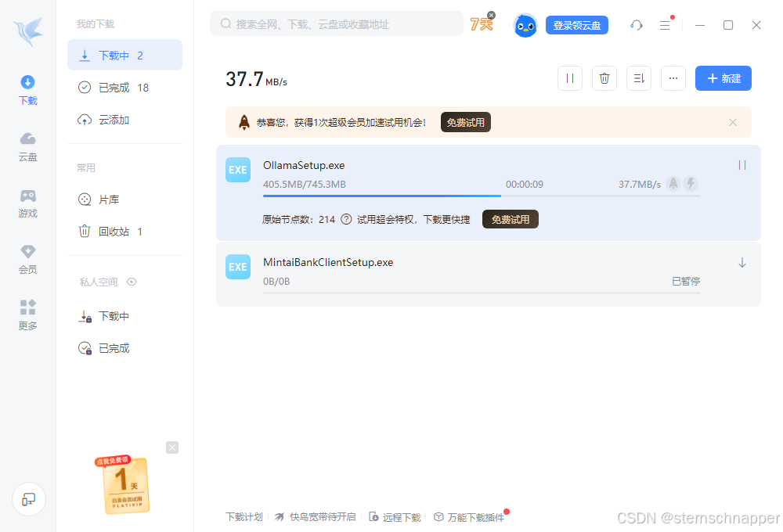The image size is (783, 532).
Task: Open 云添加 cloud add
Action: point(124,120)
